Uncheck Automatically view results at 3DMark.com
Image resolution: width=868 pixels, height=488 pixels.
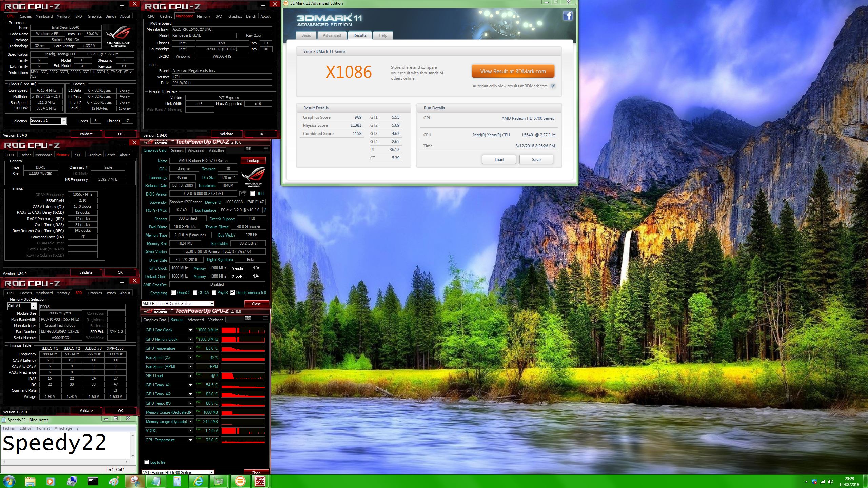coord(553,86)
